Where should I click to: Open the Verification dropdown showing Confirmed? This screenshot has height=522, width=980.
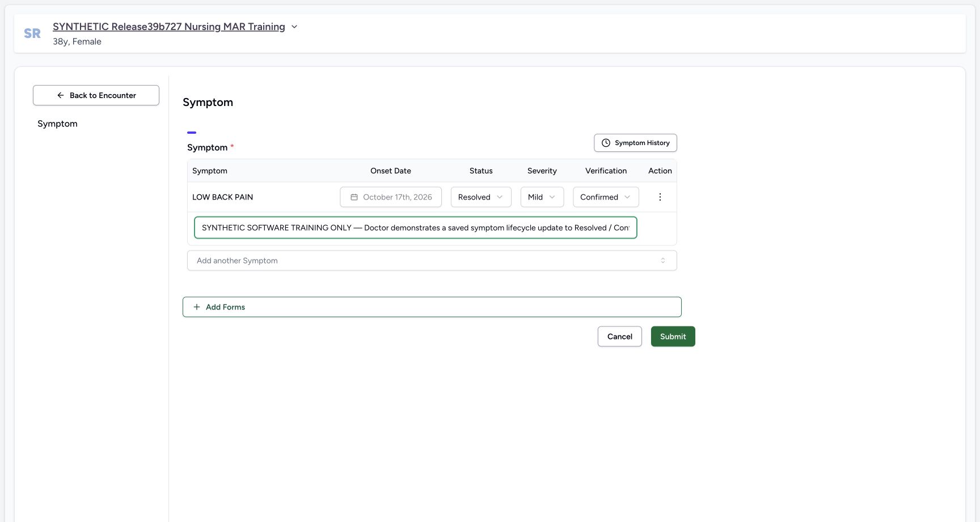(x=606, y=197)
